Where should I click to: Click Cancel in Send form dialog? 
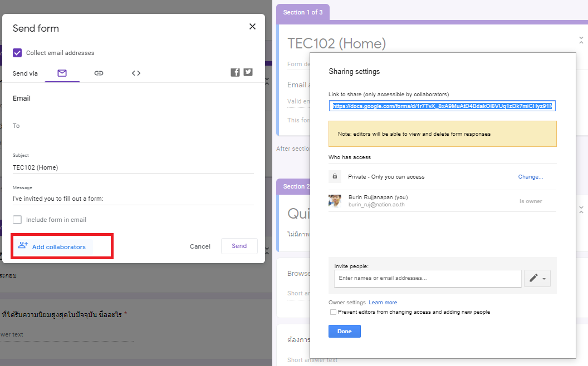[x=200, y=246]
